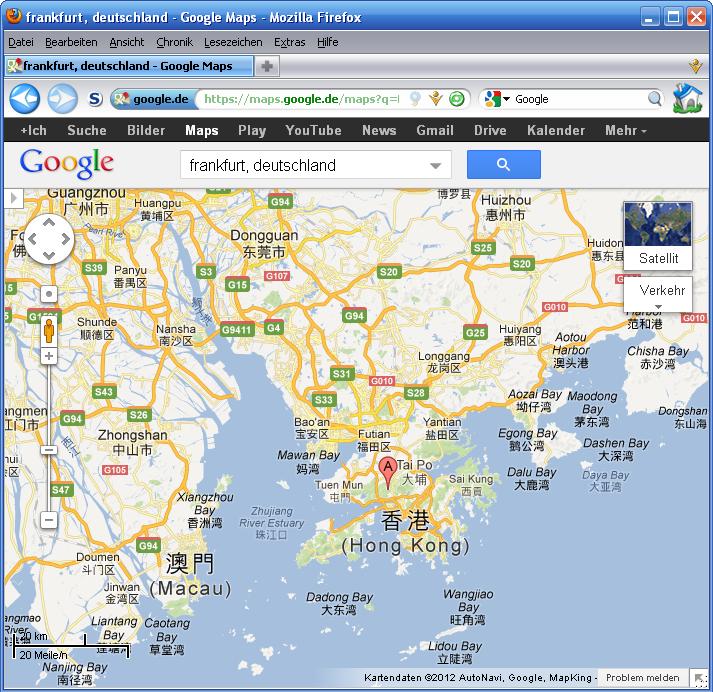The height and width of the screenshot is (692, 713).
Task: Open the Datei menu
Action: coord(21,42)
